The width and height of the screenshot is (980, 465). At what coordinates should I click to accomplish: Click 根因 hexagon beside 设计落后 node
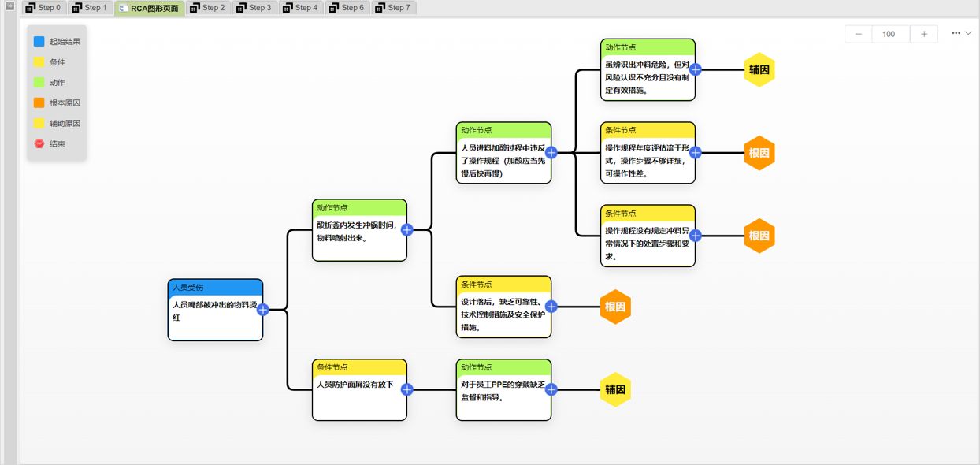click(615, 307)
